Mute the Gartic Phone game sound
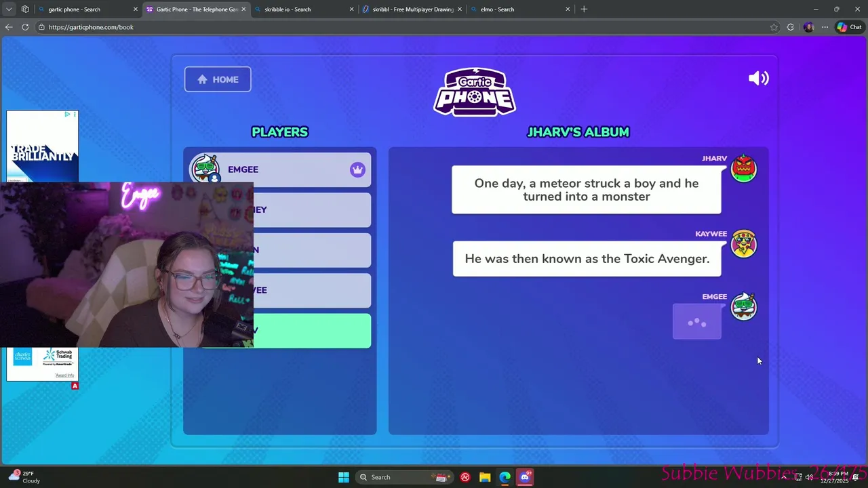 (x=758, y=79)
